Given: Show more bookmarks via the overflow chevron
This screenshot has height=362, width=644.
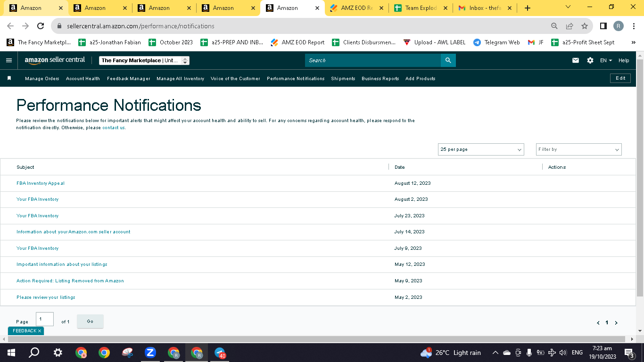Looking at the screenshot, I should click(x=633, y=42).
